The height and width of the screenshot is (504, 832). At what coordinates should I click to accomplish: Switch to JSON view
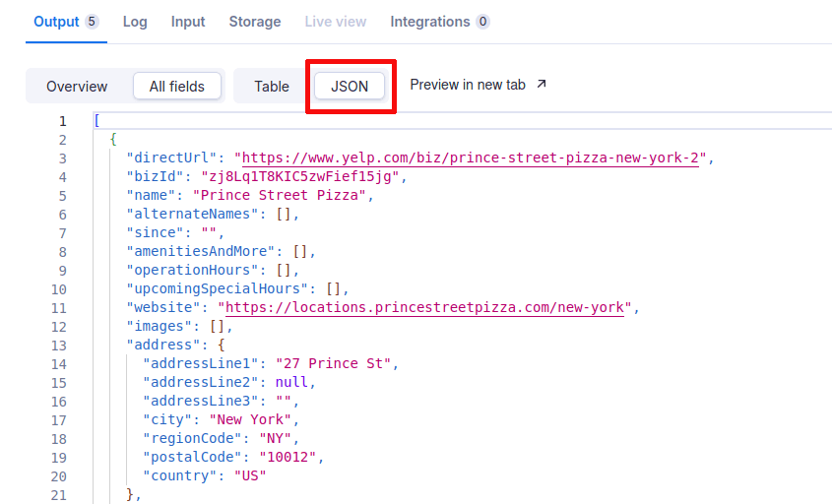click(350, 87)
